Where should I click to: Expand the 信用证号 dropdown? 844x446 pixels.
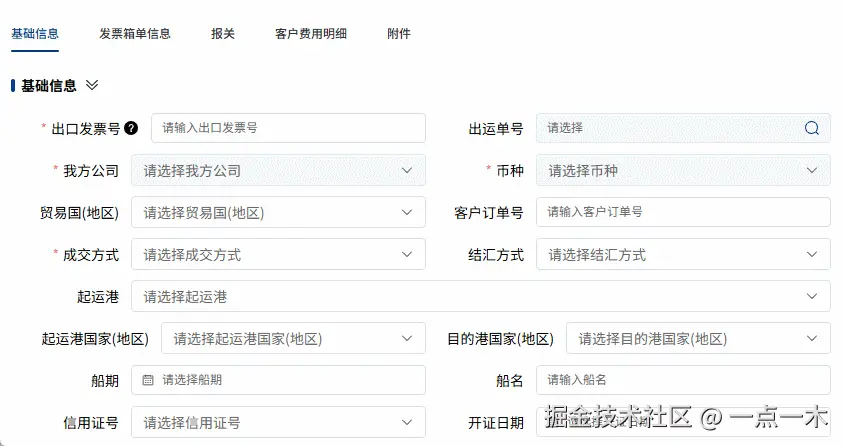tap(278, 422)
